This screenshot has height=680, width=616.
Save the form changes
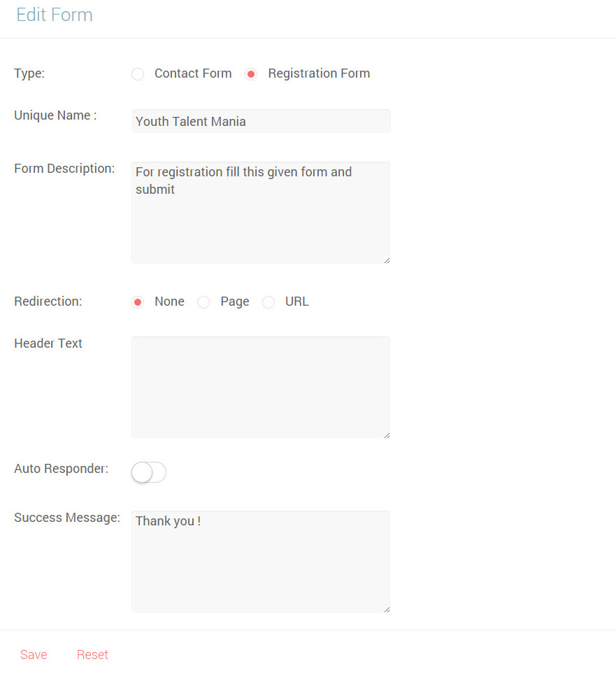34,655
